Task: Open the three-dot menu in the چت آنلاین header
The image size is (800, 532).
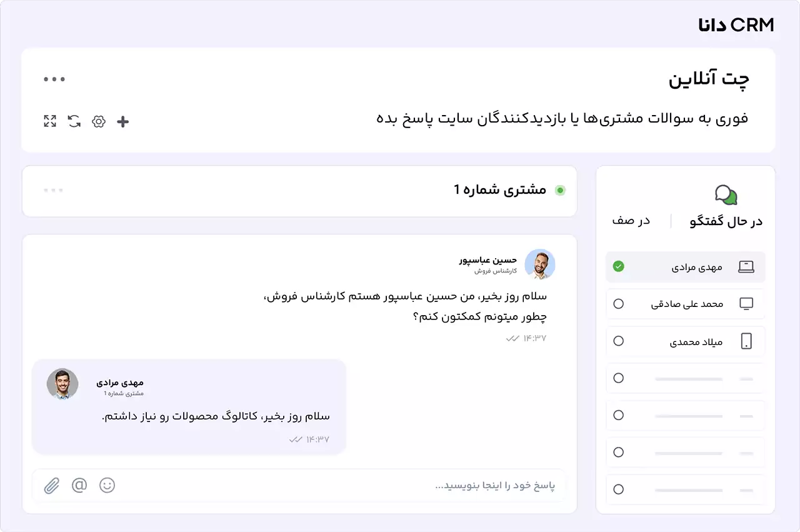Action: (x=54, y=79)
